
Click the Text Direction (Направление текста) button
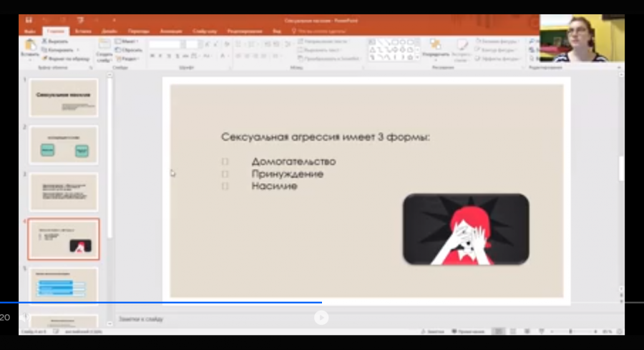click(323, 42)
